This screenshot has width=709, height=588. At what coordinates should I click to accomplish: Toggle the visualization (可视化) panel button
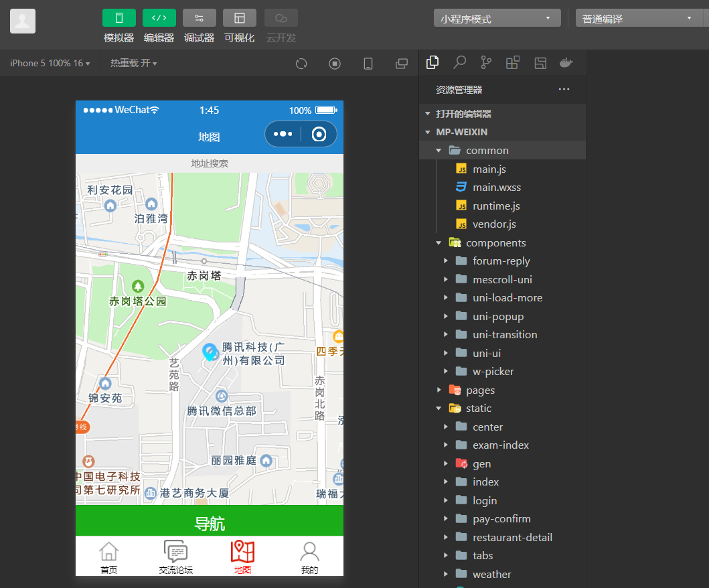coord(240,18)
